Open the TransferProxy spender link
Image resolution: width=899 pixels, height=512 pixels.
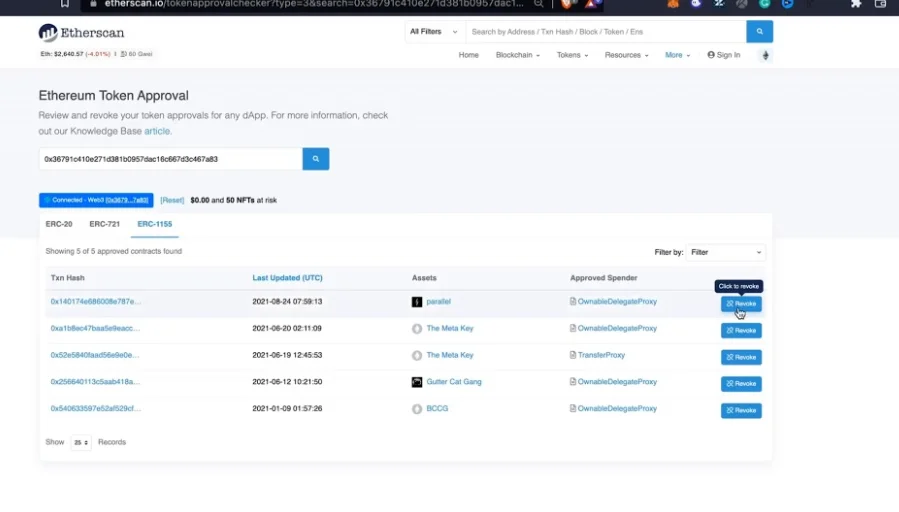pyautogui.click(x=601, y=355)
